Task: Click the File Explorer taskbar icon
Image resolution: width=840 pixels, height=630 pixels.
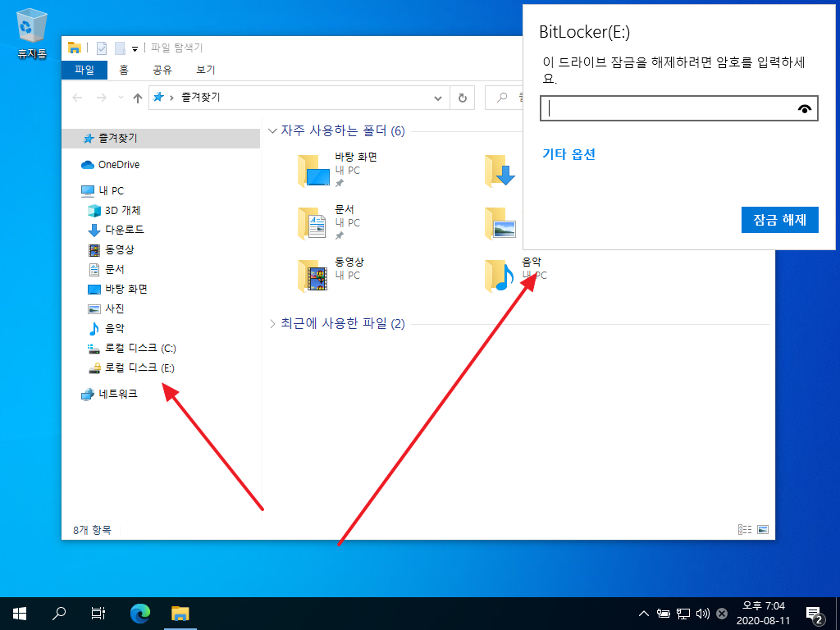Action: [180, 614]
